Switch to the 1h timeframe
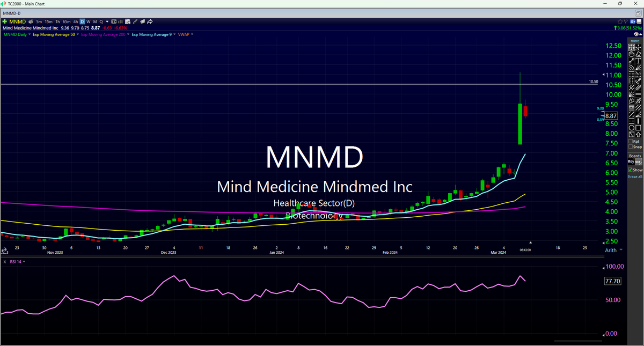The image size is (644, 346). pyautogui.click(x=57, y=21)
